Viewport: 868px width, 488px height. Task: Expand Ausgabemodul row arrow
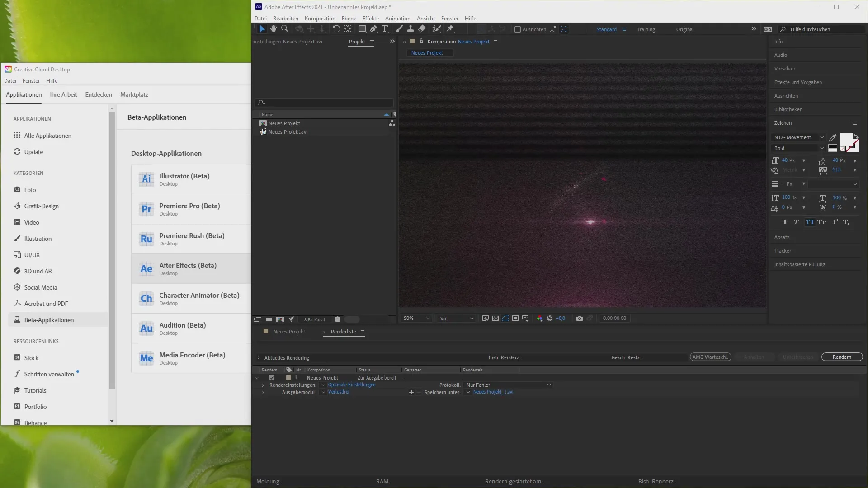pos(263,392)
